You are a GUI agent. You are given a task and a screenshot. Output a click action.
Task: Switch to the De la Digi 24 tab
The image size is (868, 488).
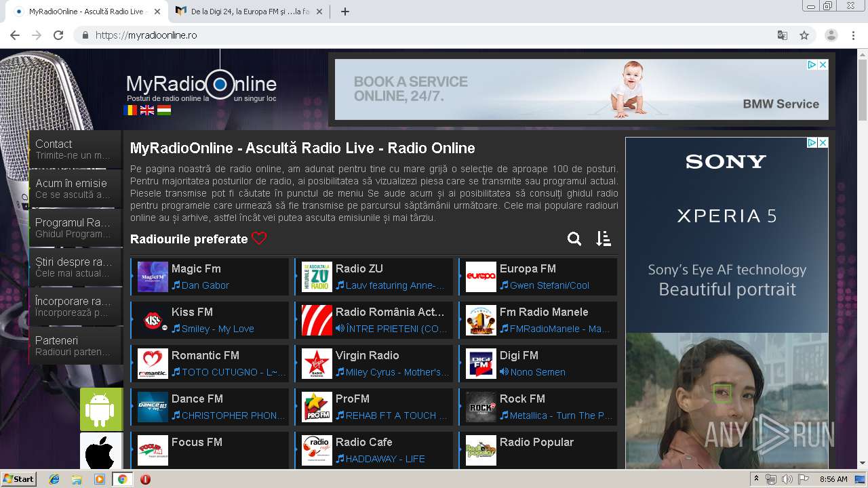pyautogui.click(x=250, y=12)
